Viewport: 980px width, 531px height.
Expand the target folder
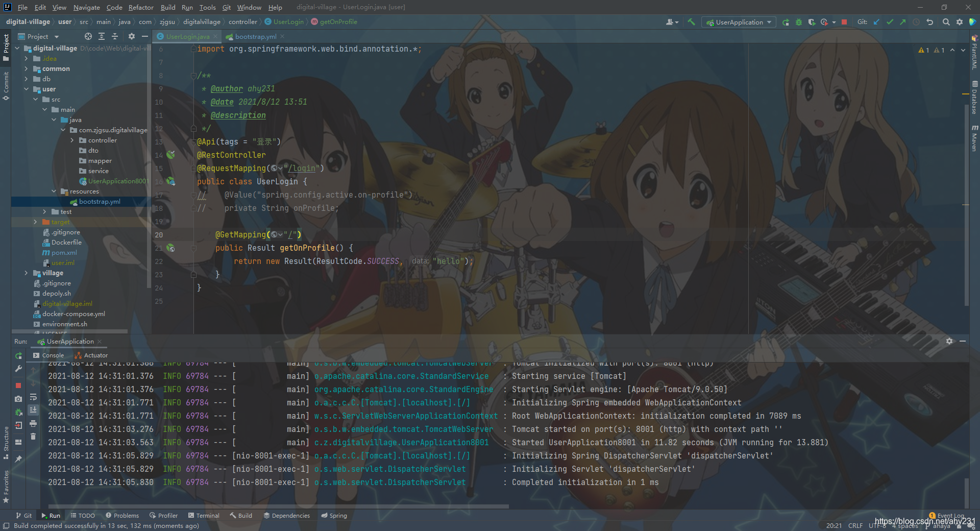click(35, 222)
